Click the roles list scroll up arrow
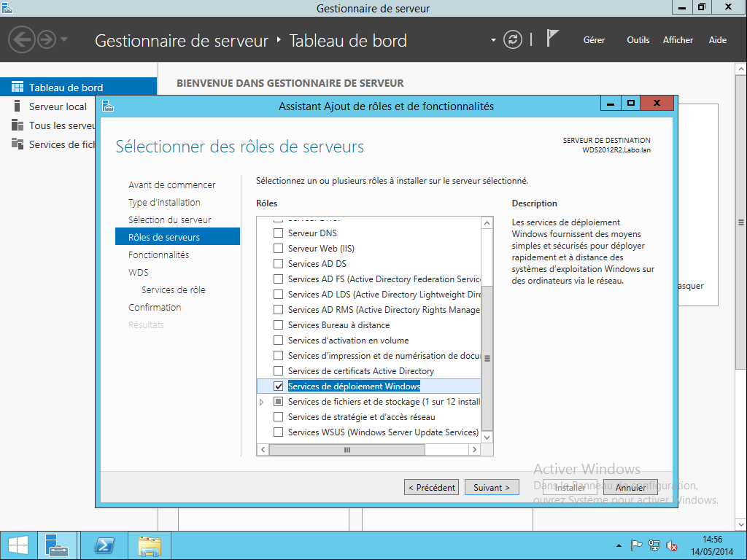 (487, 223)
